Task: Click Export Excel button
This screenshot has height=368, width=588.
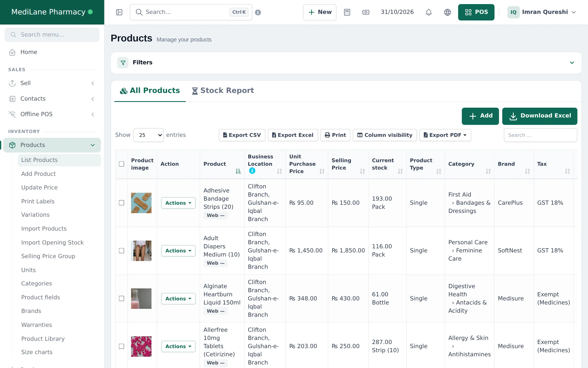Action: [293, 135]
